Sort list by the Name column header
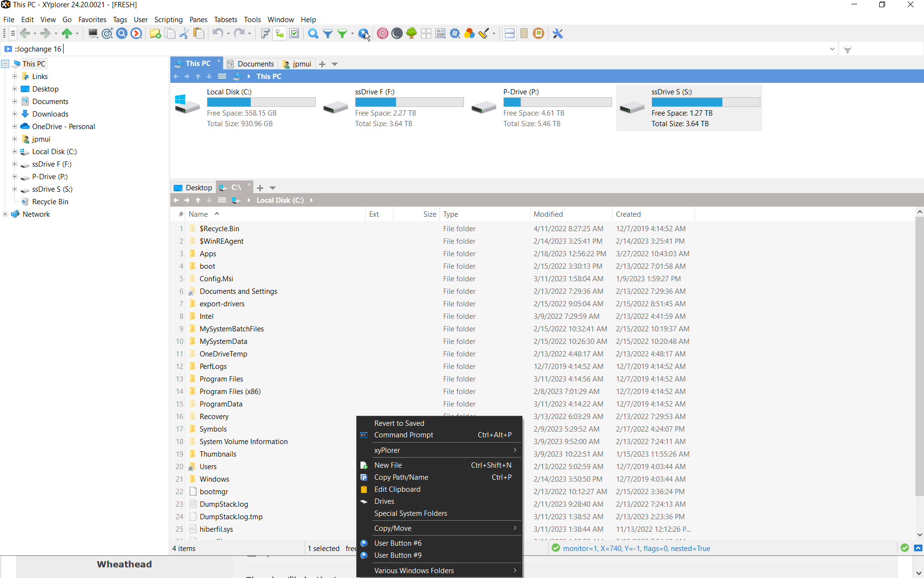The width and height of the screenshot is (924, 578). 275,214
